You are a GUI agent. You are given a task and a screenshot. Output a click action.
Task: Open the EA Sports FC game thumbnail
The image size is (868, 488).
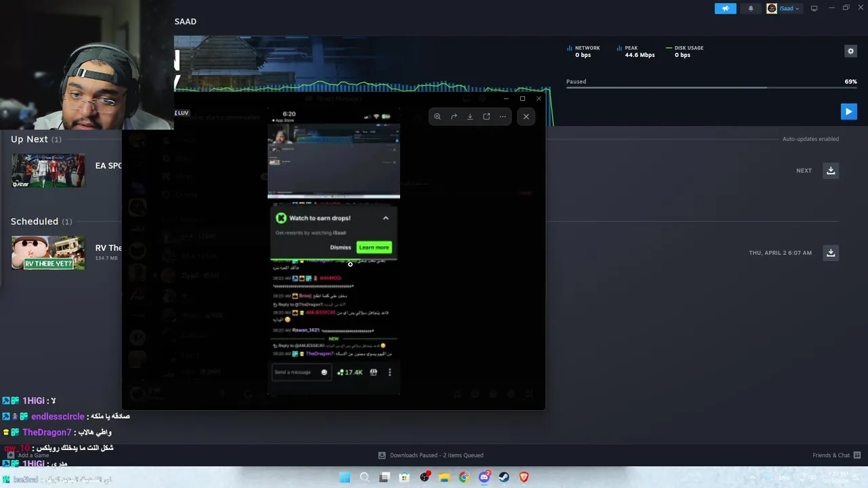[x=48, y=171]
